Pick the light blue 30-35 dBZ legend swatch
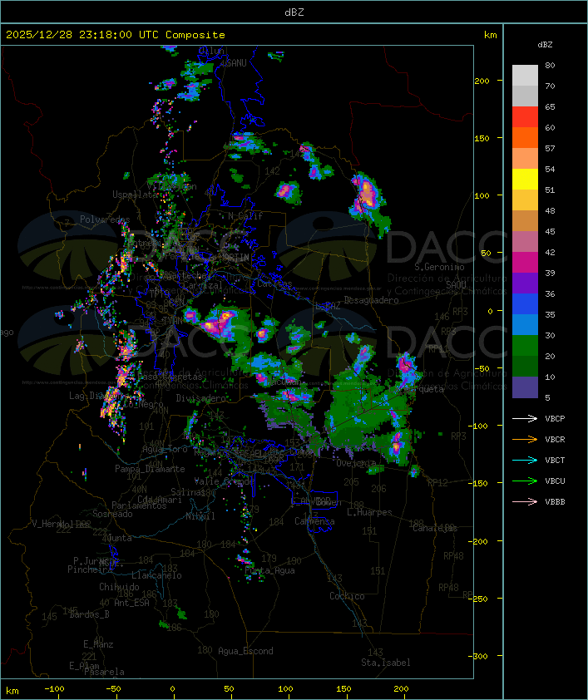Screen dimensions: 588x700 click(x=525, y=324)
